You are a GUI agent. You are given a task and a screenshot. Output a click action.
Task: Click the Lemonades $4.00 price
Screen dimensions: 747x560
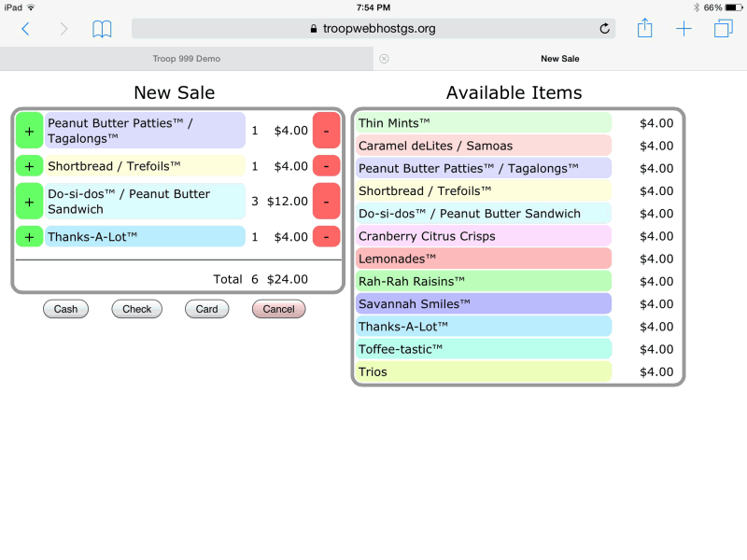coord(656,259)
